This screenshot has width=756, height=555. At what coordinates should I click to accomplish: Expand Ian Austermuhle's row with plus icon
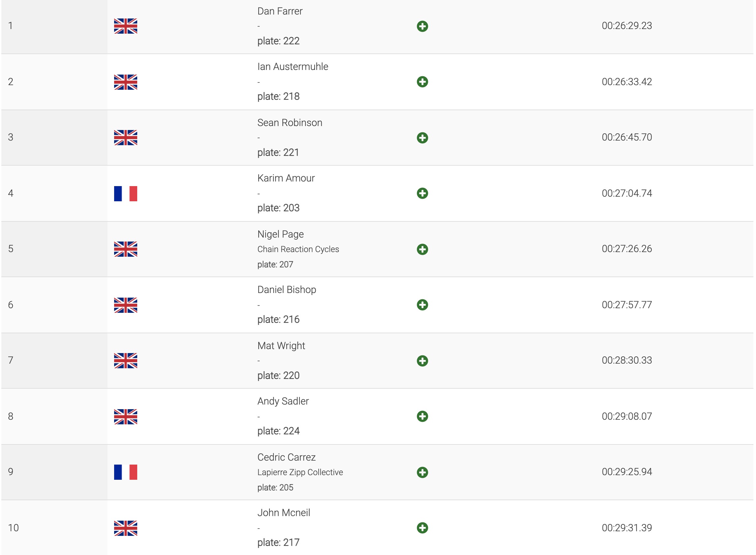pos(422,82)
